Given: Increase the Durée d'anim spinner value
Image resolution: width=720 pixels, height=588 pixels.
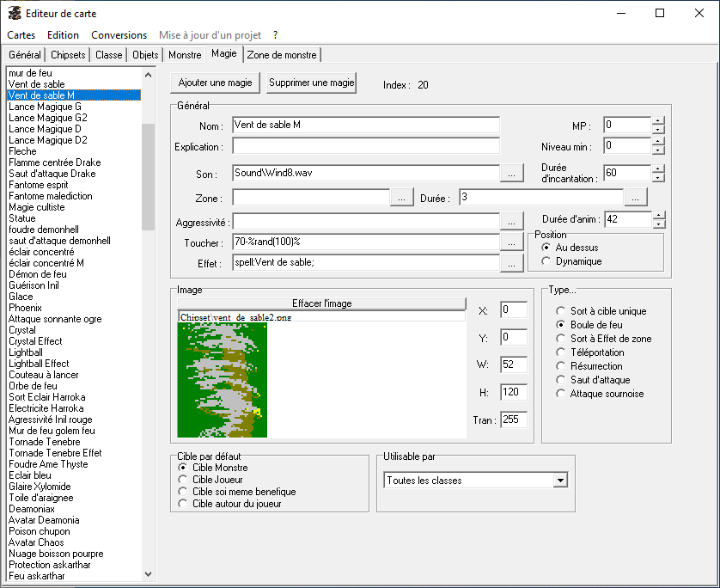Looking at the screenshot, I should 658,215.
